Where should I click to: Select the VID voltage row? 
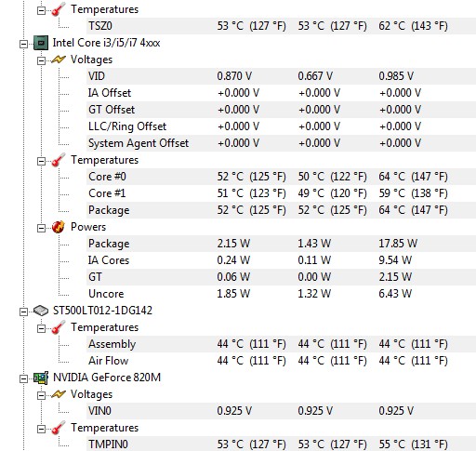(x=281, y=76)
